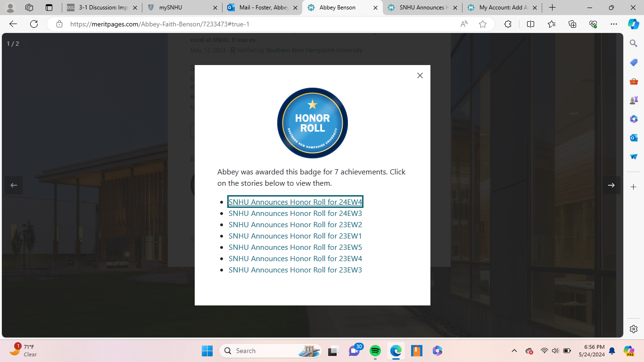Screen dimensions: 644x362
Task: Open SNHU Announces Honor Roll for 23EW4
Action: (295, 258)
